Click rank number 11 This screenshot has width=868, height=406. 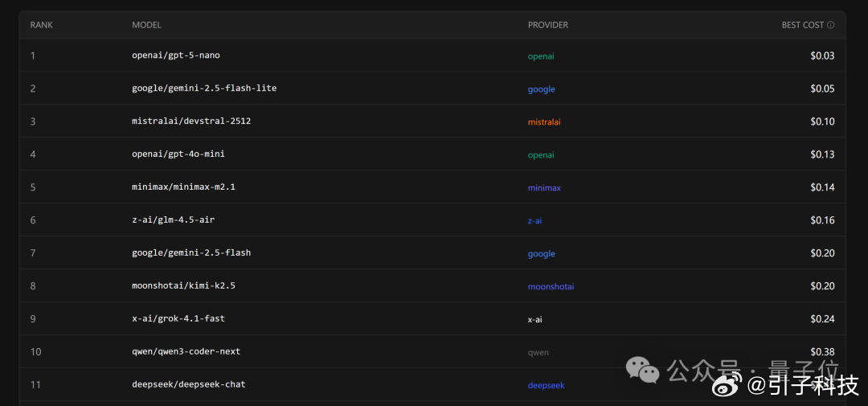pyautogui.click(x=35, y=384)
